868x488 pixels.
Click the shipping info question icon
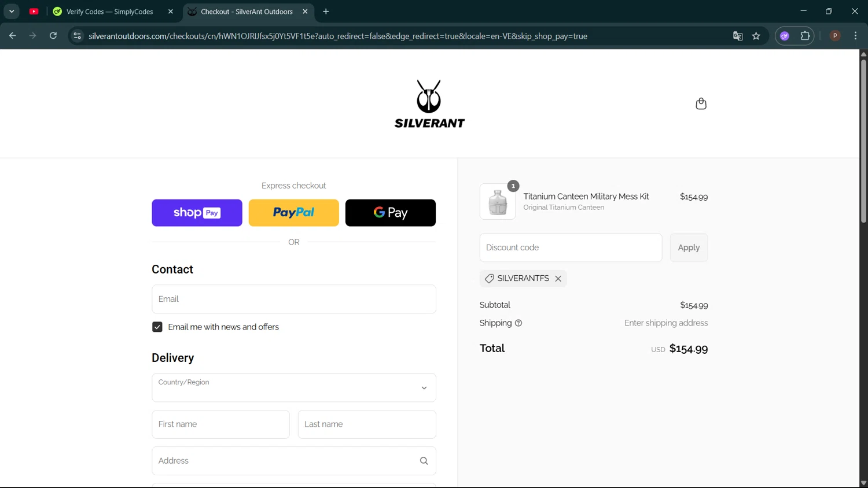518,323
